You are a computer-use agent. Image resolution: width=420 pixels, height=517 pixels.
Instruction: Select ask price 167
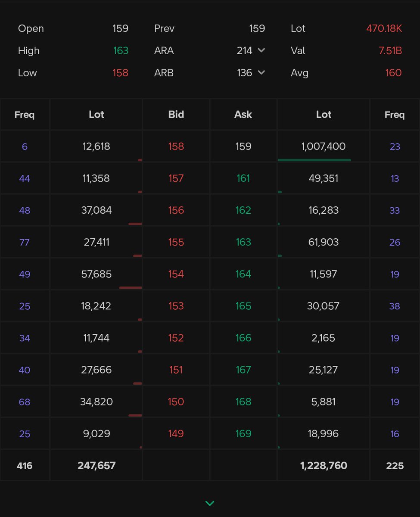(x=243, y=370)
